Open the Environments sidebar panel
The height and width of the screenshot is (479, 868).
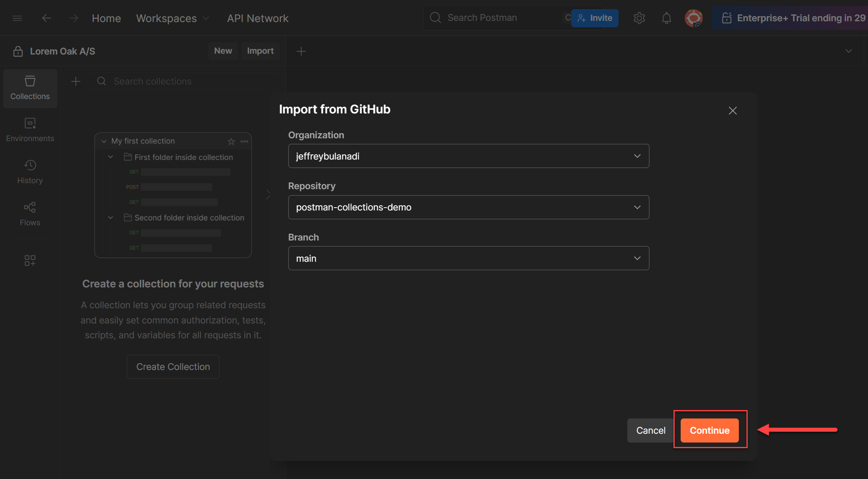point(30,130)
